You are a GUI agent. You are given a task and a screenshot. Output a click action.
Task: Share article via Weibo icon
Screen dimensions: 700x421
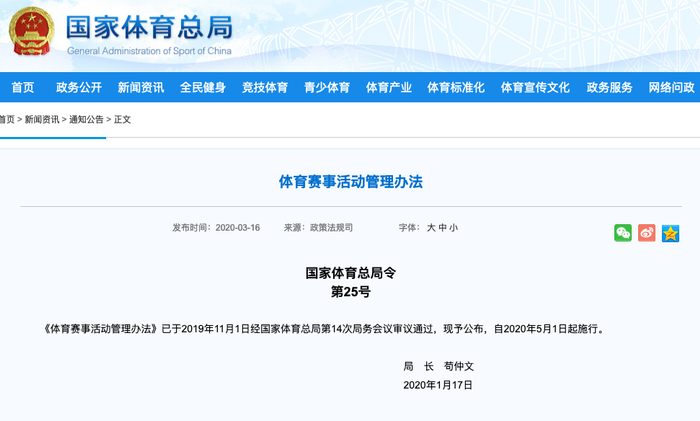646,233
